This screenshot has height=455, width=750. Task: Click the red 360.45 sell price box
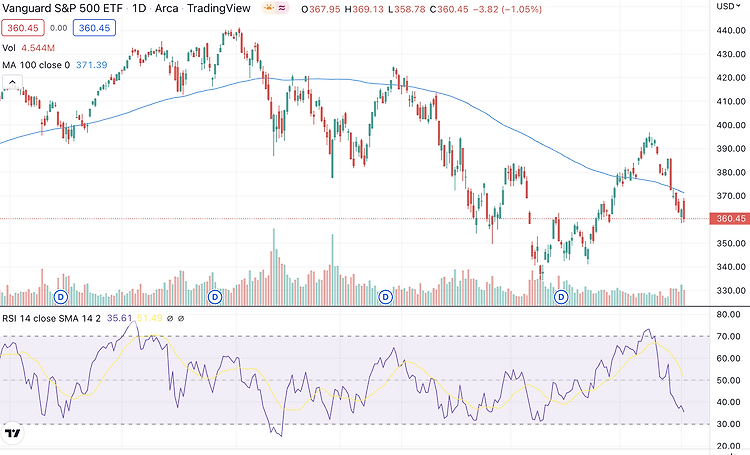point(22,28)
